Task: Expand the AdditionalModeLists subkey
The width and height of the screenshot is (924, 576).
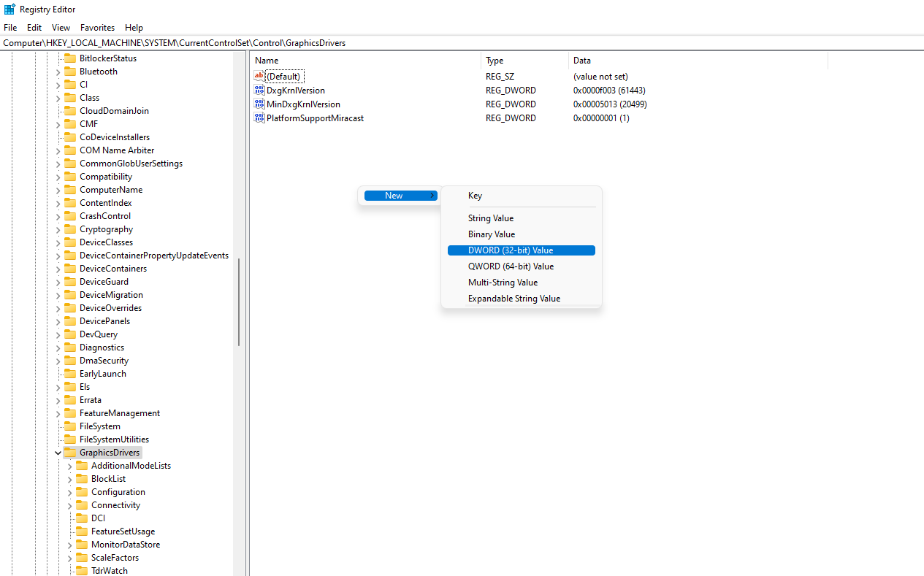Action: tap(69, 466)
